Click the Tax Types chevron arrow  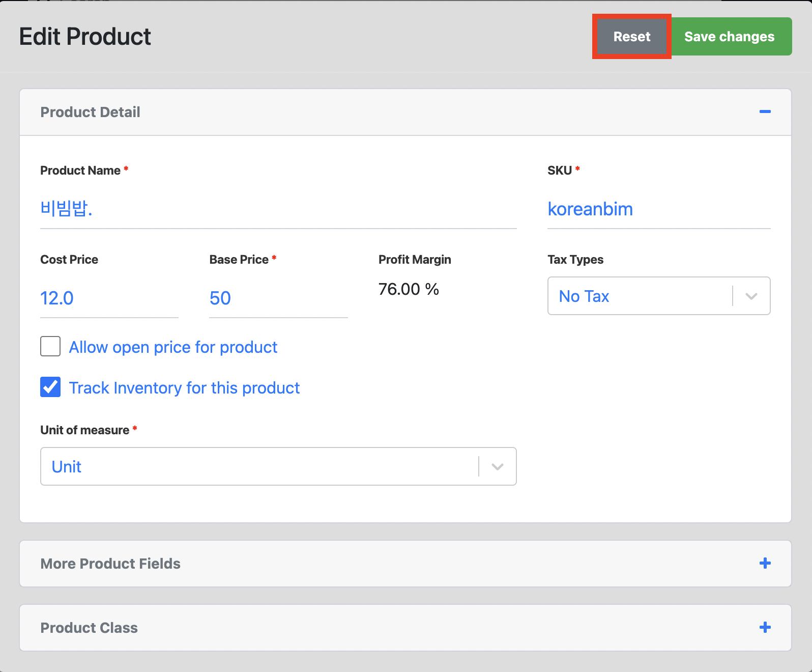(x=751, y=296)
